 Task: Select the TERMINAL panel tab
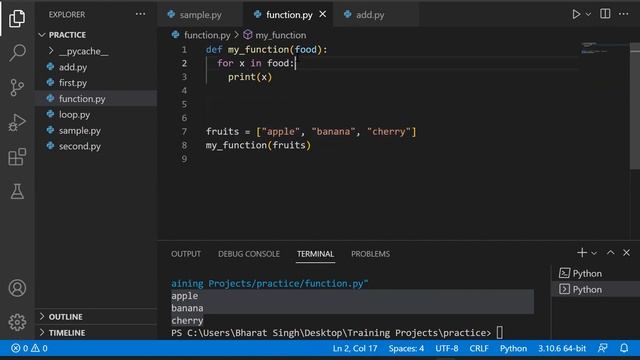pyautogui.click(x=315, y=254)
